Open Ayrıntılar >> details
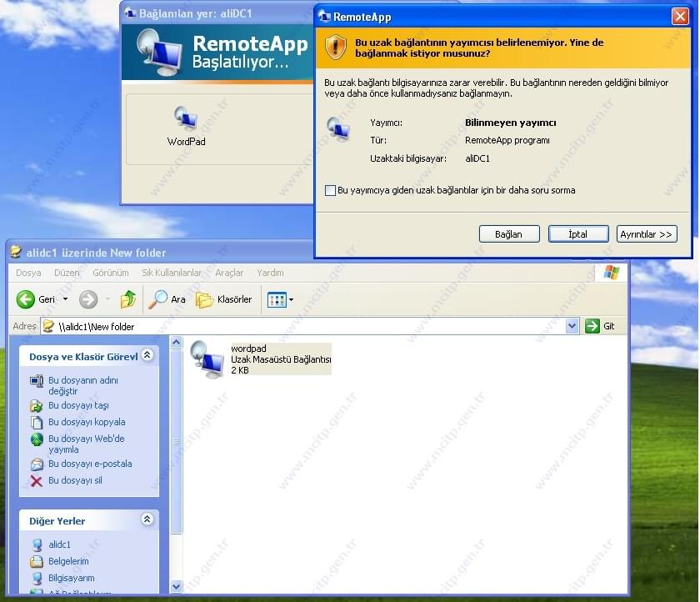Viewport: 700px width, 602px height. pyautogui.click(x=647, y=234)
